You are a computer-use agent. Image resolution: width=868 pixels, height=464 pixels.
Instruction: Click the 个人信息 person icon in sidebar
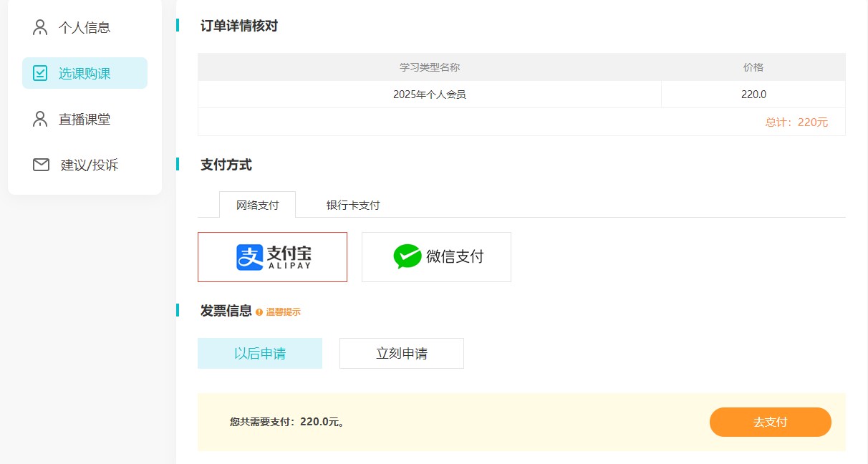coord(39,26)
